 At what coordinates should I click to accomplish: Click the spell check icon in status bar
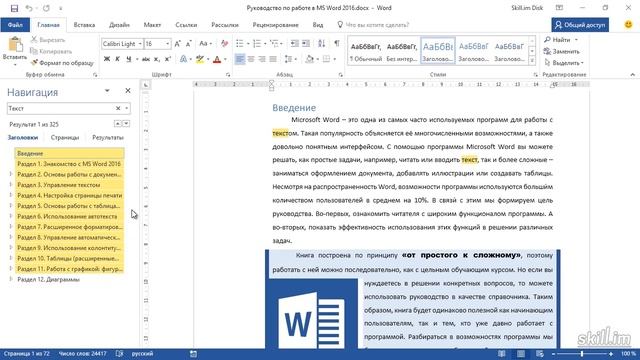coord(119,354)
